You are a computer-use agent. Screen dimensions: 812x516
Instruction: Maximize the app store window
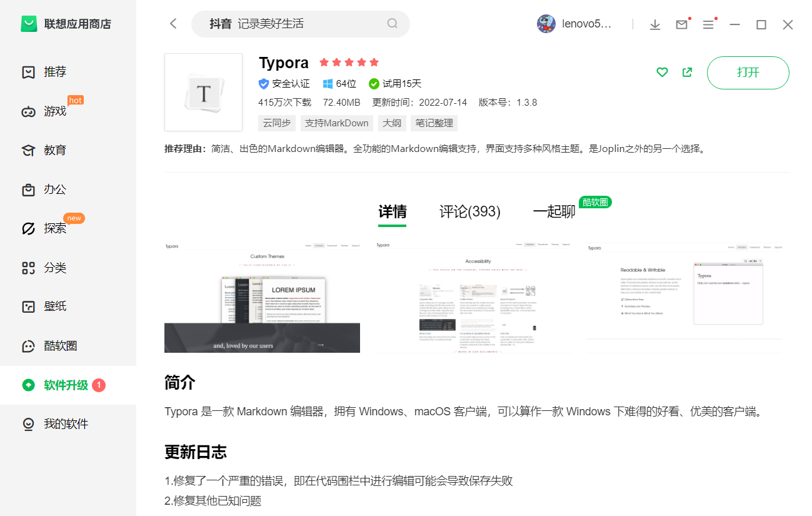(x=761, y=24)
